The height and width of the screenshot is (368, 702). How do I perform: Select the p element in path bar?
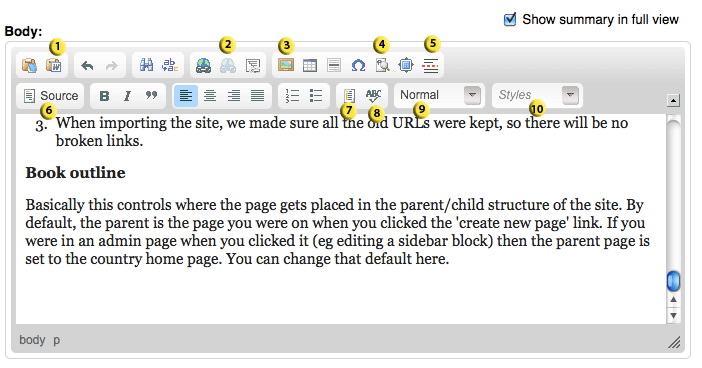click(x=57, y=340)
